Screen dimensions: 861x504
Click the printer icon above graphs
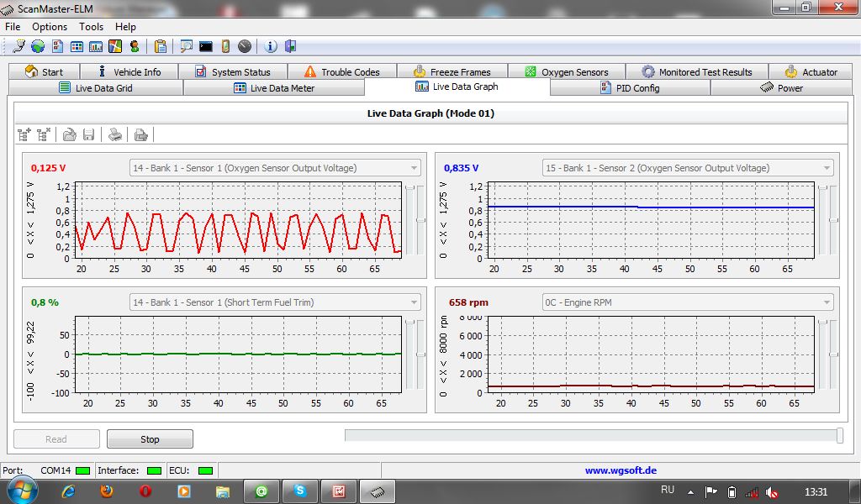tap(114, 134)
